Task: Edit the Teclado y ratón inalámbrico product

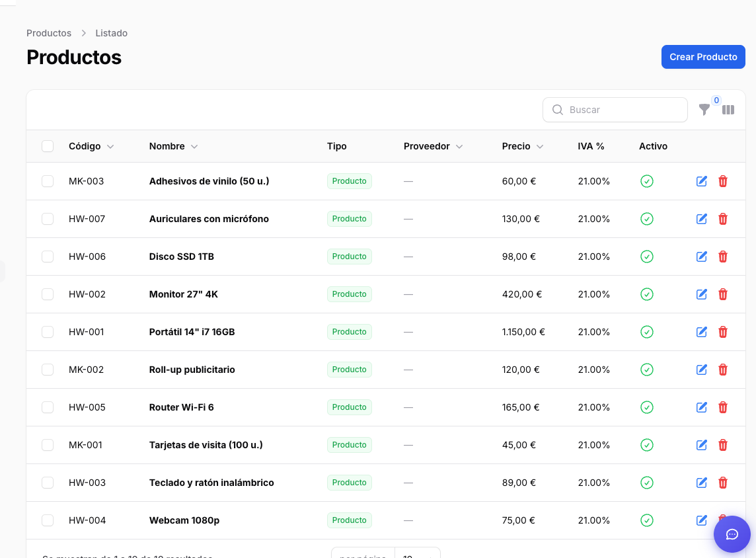Action: point(702,482)
